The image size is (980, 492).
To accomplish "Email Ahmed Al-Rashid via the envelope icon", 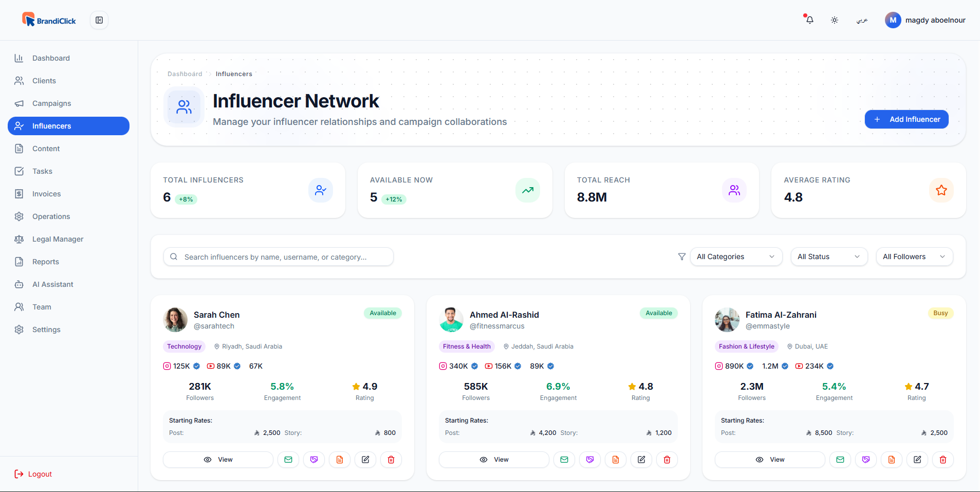I will (564, 460).
